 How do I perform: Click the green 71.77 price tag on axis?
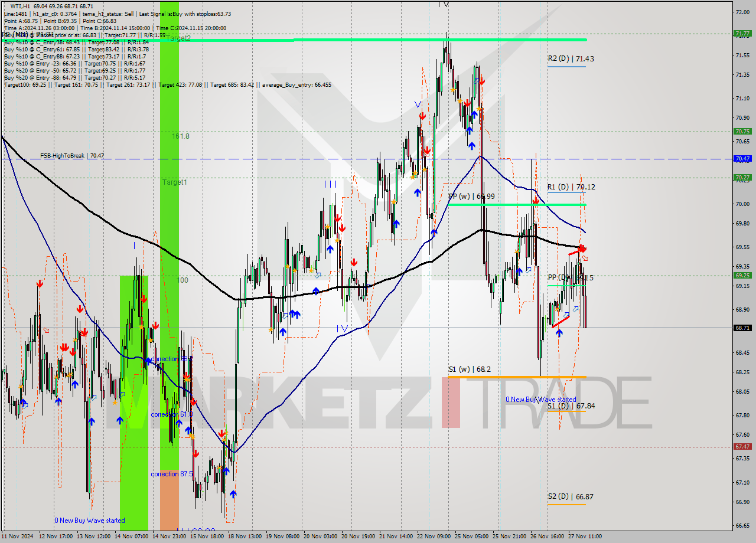point(742,34)
